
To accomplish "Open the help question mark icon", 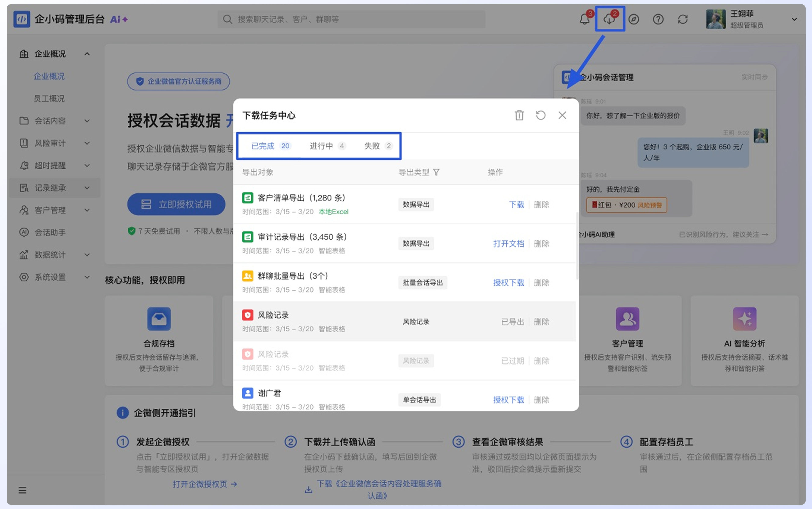I will (x=658, y=19).
